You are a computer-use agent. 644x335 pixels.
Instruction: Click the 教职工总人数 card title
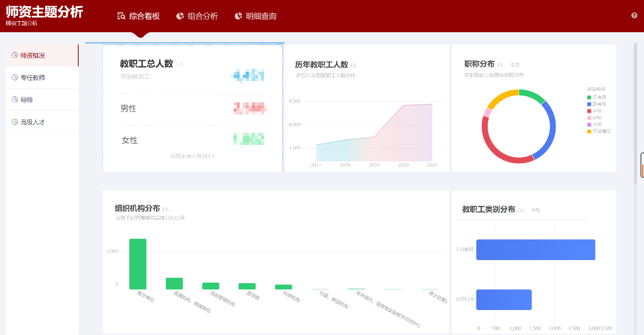(146, 63)
